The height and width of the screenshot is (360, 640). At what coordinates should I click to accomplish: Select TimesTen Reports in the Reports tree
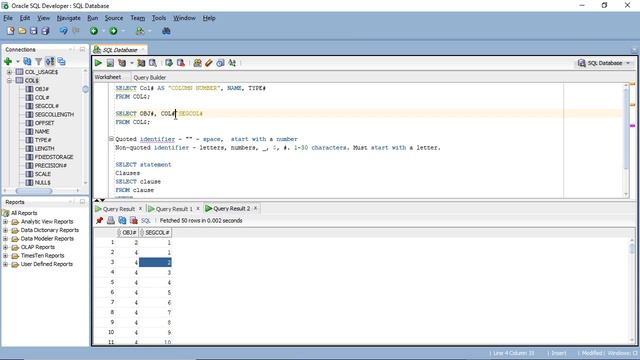[x=42, y=256]
